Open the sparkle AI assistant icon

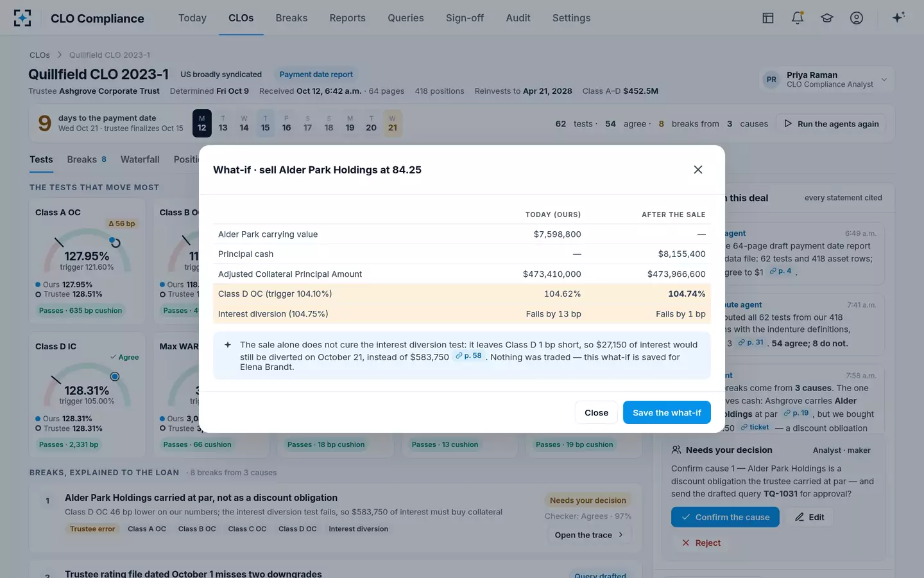898,17
